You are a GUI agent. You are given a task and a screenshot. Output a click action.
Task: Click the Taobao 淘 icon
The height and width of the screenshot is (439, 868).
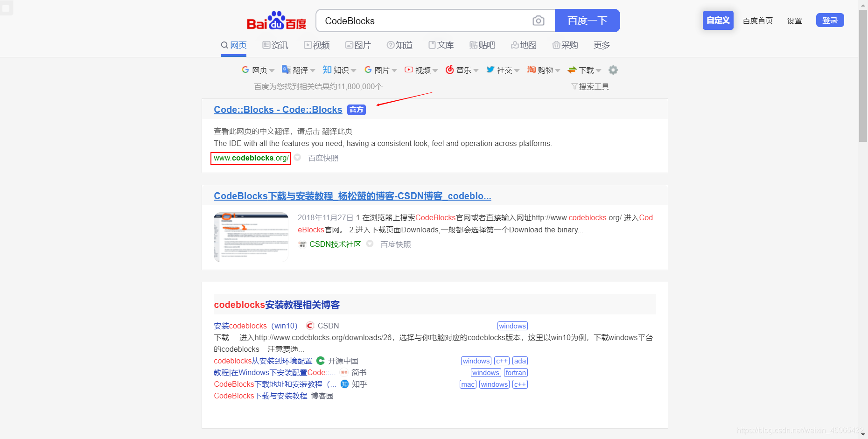tap(531, 70)
